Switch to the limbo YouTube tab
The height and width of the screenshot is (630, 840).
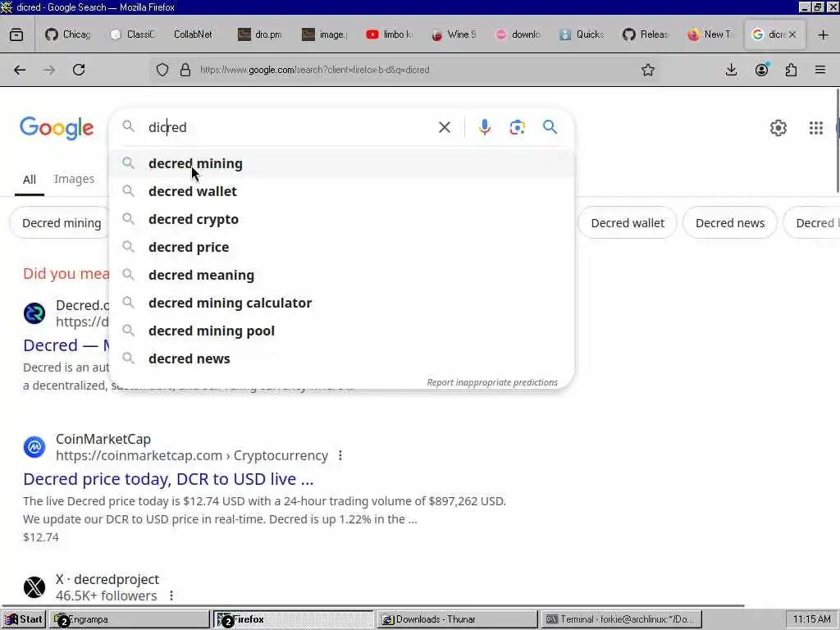pyautogui.click(x=390, y=34)
